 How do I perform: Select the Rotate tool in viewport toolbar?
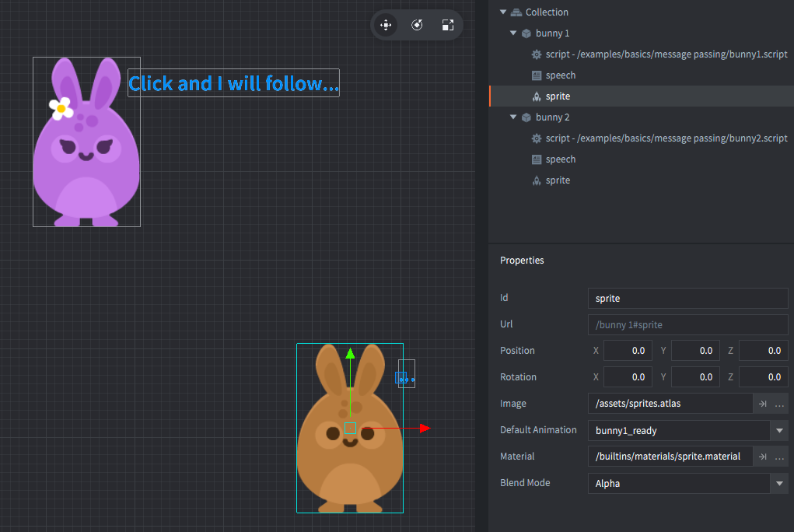coord(417,25)
